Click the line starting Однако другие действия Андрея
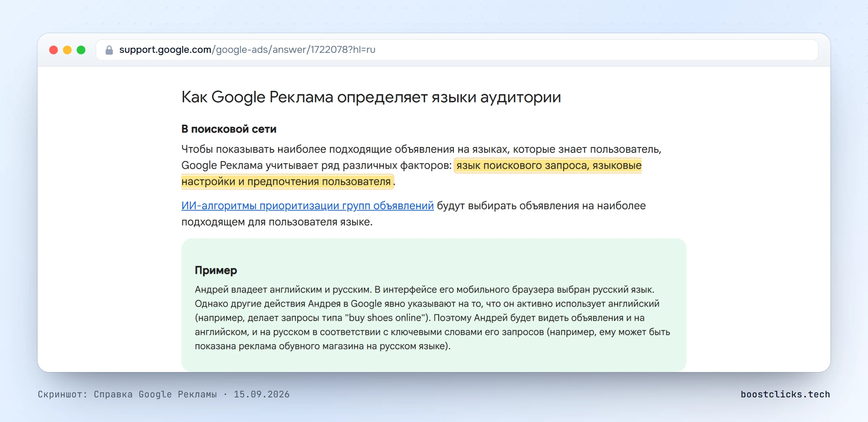Screen dimensions: 868x422 [427, 304]
